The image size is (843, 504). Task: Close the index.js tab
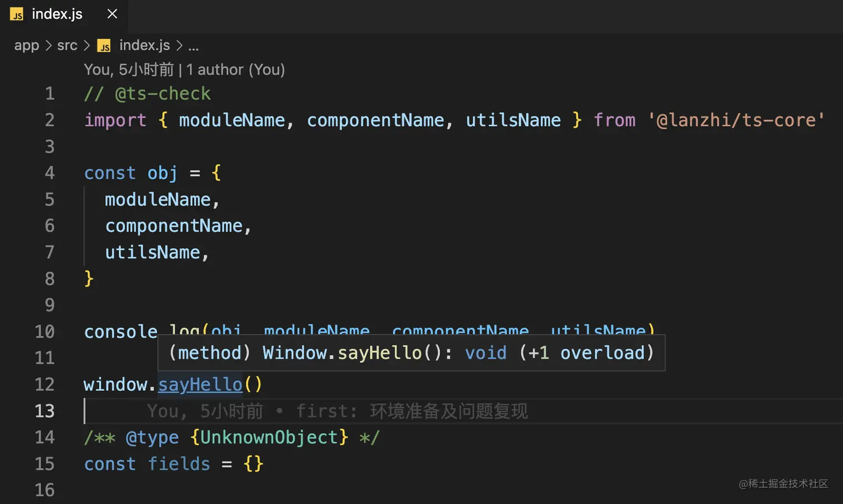coord(112,14)
